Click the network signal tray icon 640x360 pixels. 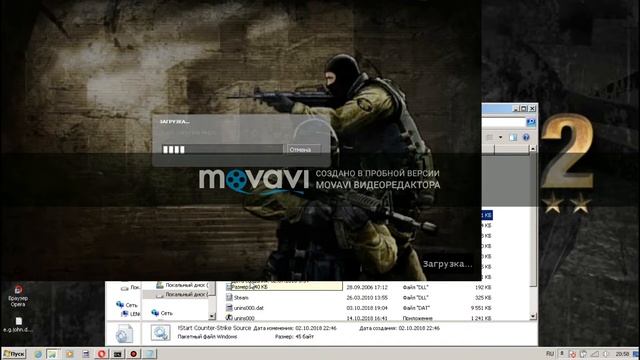pyautogui.click(x=595, y=354)
